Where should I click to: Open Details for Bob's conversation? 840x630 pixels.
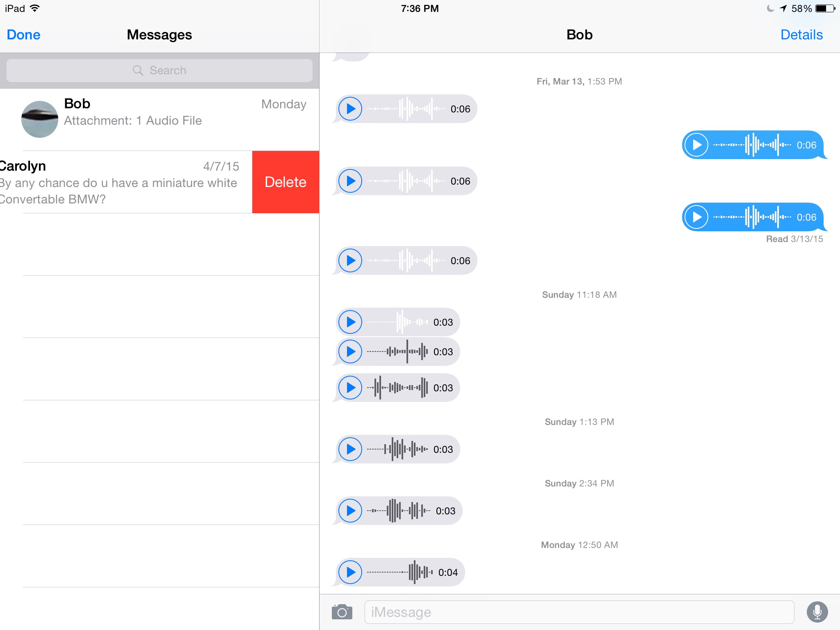(801, 35)
